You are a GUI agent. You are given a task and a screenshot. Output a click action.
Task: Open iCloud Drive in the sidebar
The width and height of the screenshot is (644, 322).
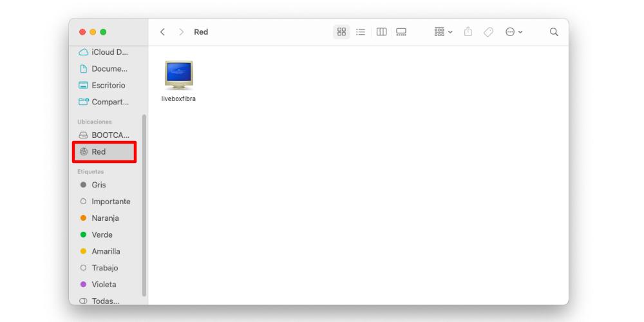[x=104, y=52]
